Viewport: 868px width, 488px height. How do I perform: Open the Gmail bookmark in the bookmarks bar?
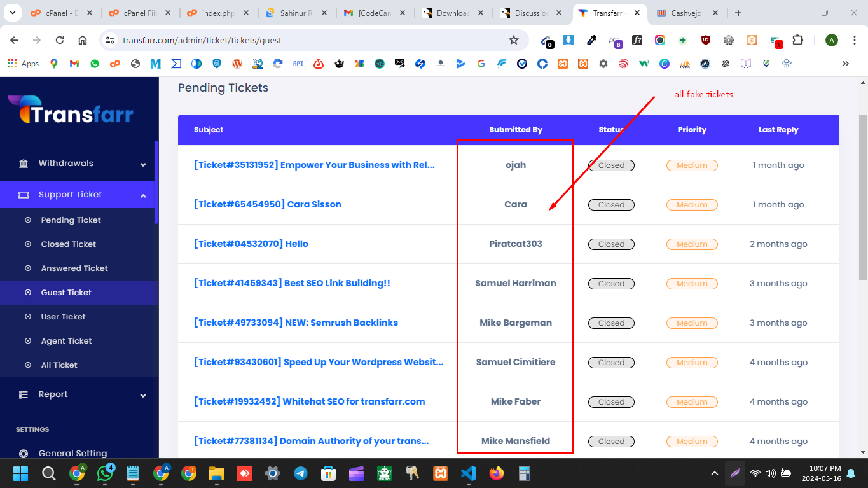(x=74, y=64)
